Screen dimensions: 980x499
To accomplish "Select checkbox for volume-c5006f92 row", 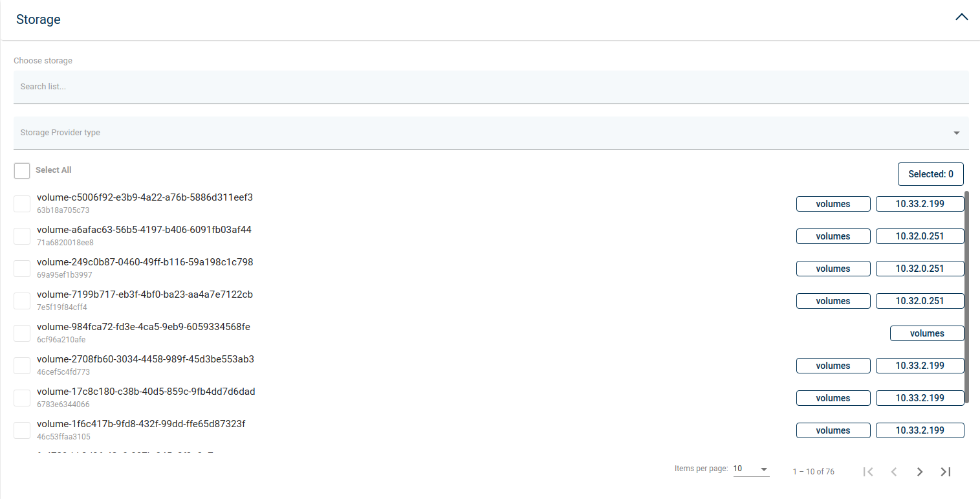I will pos(22,204).
